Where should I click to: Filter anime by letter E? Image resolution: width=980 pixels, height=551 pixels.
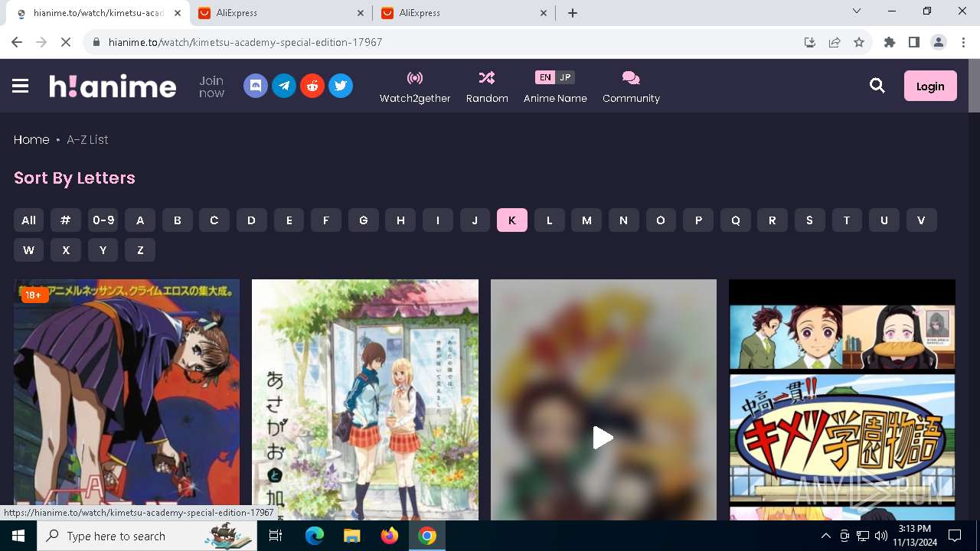tap(289, 220)
